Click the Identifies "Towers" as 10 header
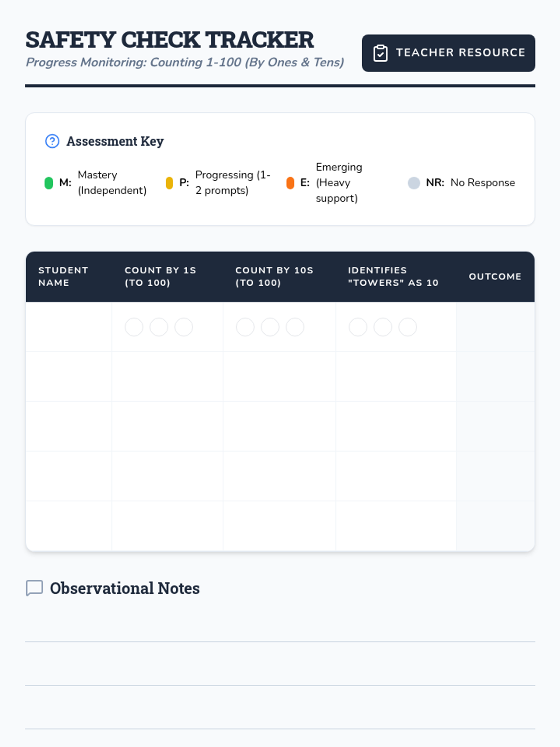 point(393,276)
